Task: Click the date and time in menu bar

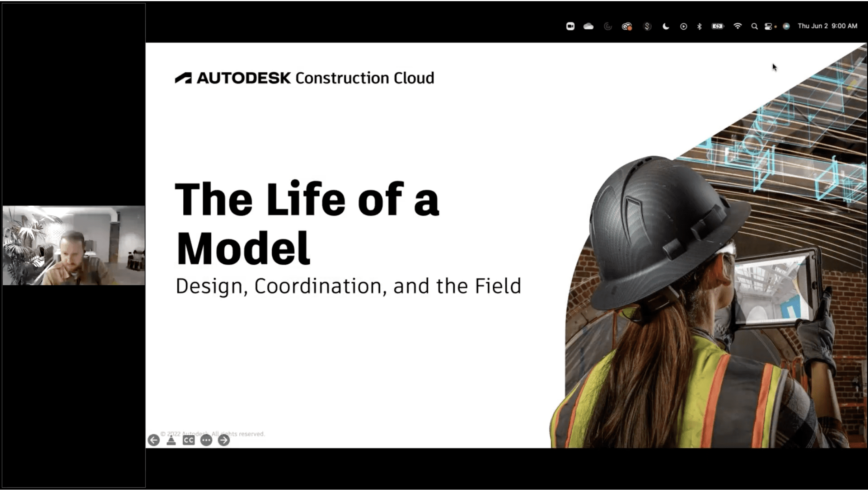Action: click(x=827, y=26)
